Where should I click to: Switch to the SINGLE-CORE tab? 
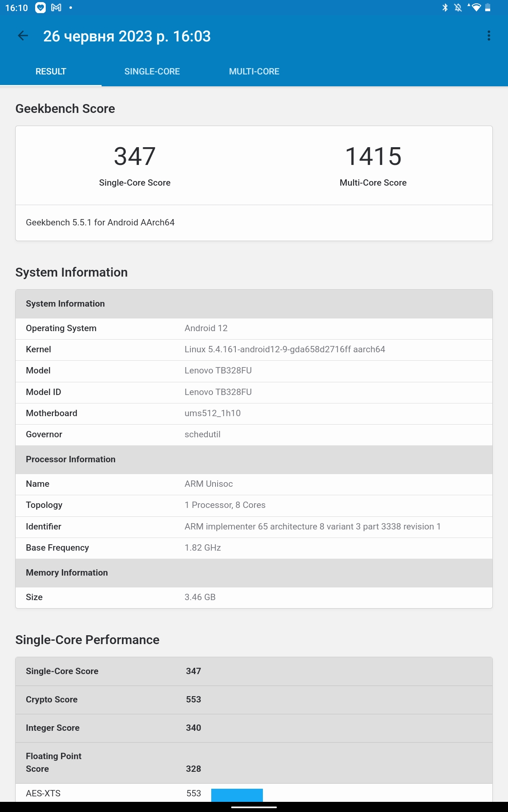[x=152, y=71]
